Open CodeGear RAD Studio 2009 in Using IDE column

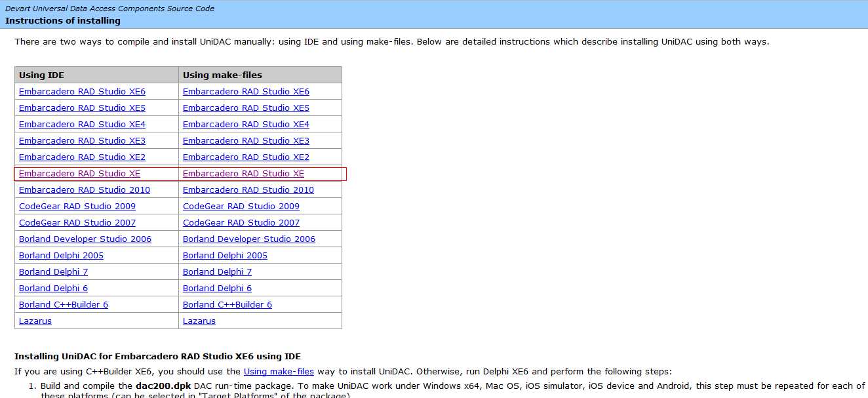[x=77, y=207]
